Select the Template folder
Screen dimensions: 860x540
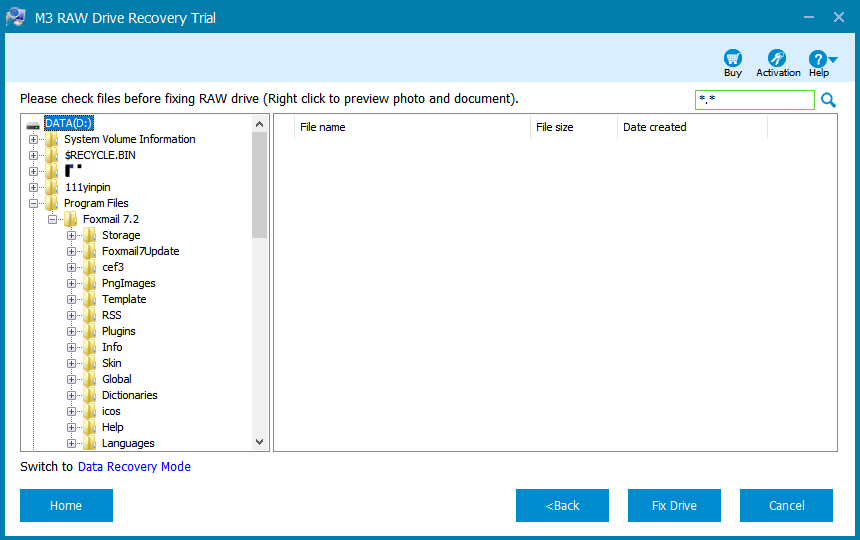124,299
